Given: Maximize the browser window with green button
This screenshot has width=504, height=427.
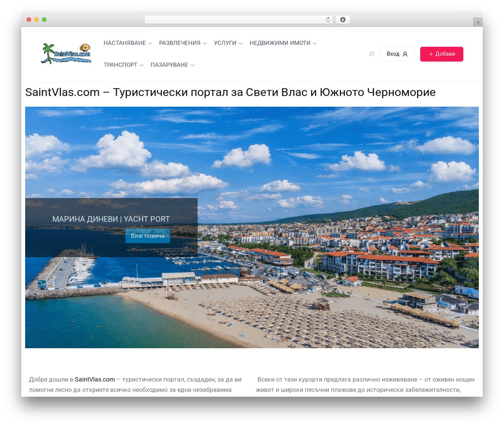Looking at the screenshot, I should click(x=44, y=20).
